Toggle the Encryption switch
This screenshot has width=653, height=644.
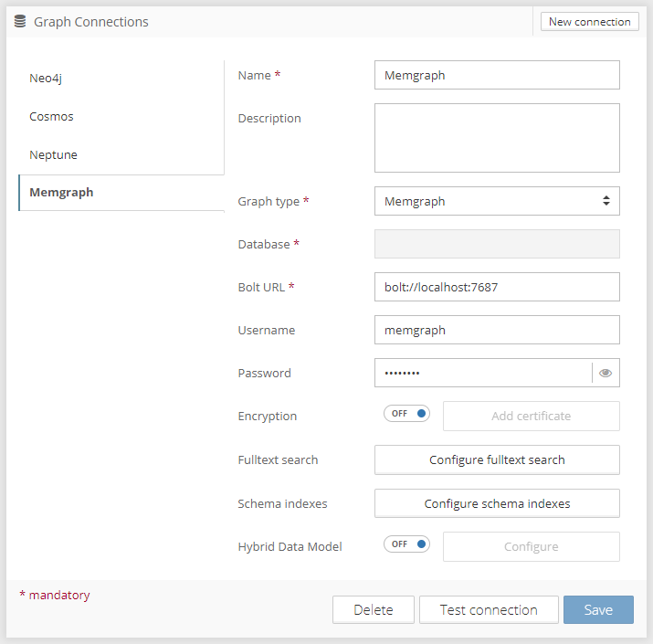406,414
